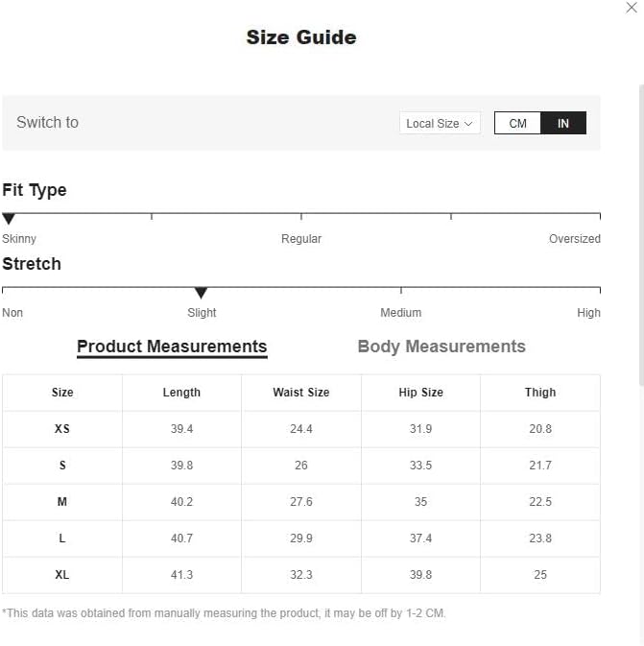644x646 pixels.
Task: Open the Local Size dropdown
Action: click(x=439, y=124)
